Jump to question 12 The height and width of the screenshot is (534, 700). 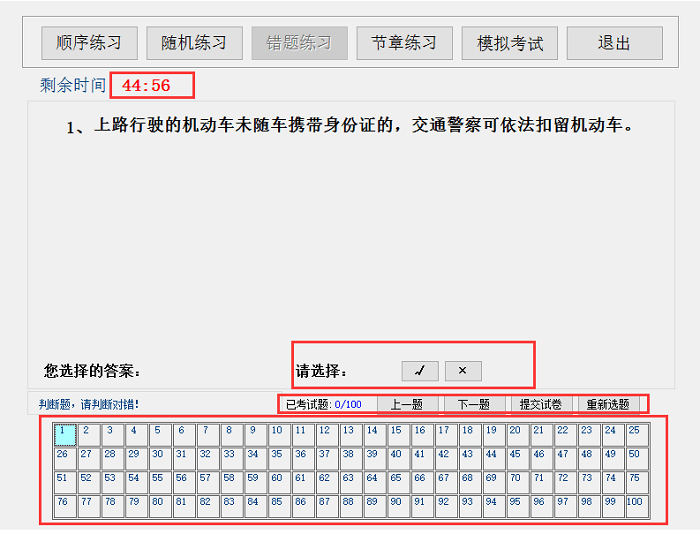327,435
